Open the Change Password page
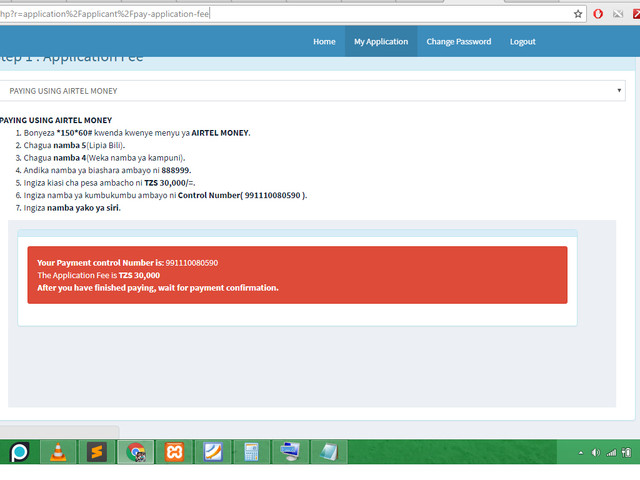Screen dimensions: 640x480 click(458, 42)
